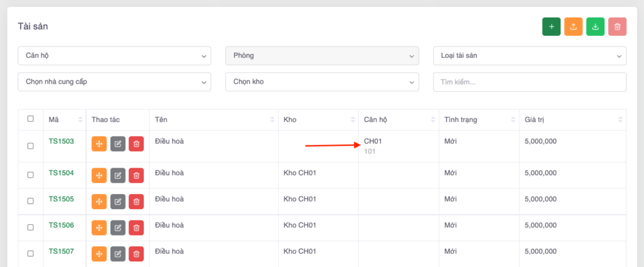This screenshot has height=267, width=644.
Task: Click the green add asset plus button
Action: pyautogui.click(x=552, y=26)
